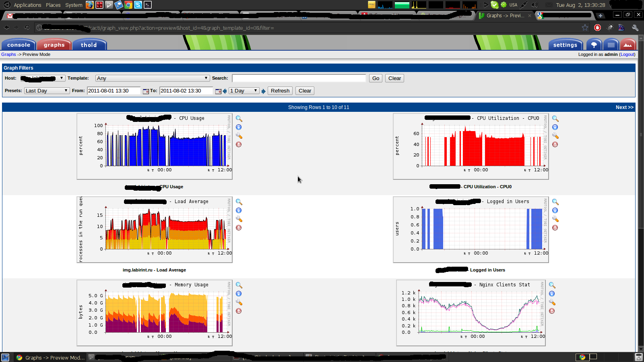The image size is (644, 362).
Task: Expand the Template dropdown showing Any
Action: (153, 78)
